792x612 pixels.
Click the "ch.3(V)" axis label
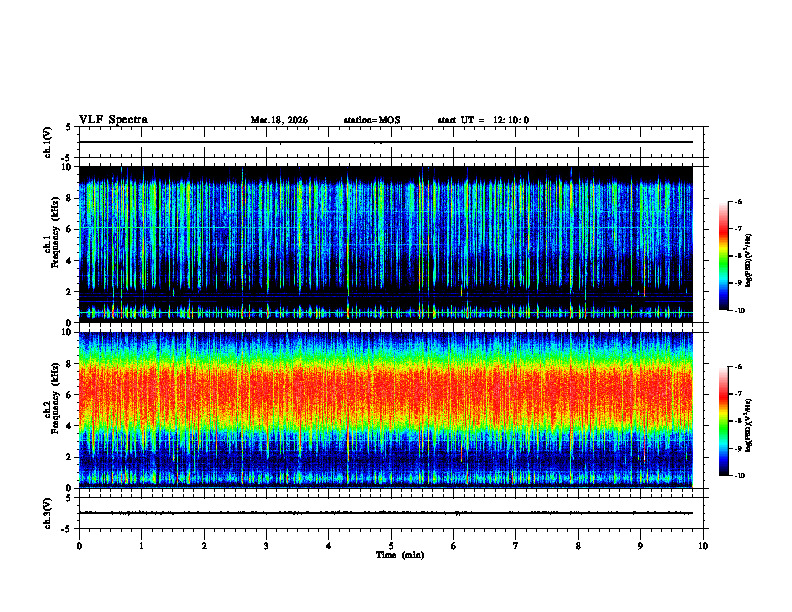pos(48,513)
